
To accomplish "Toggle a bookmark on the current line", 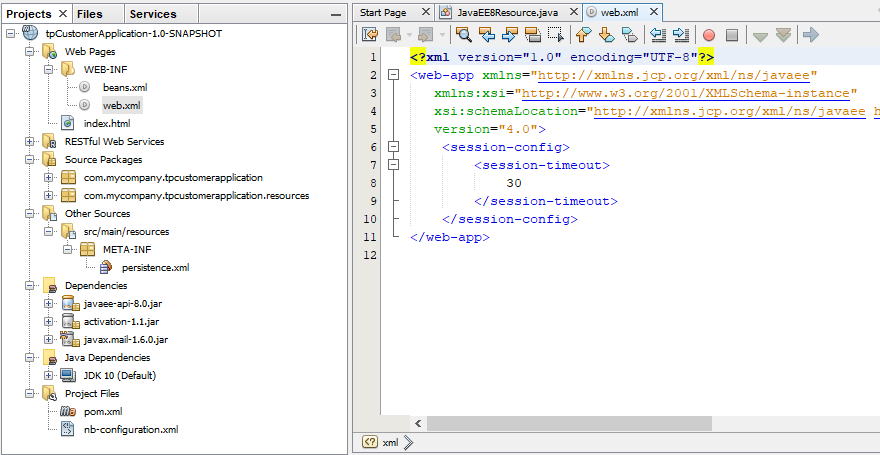I will point(630,35).
